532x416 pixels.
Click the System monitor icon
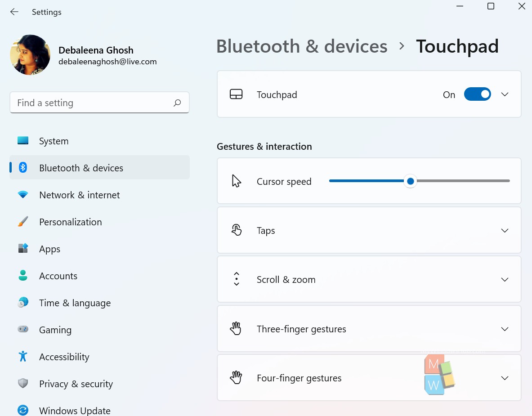23,140
